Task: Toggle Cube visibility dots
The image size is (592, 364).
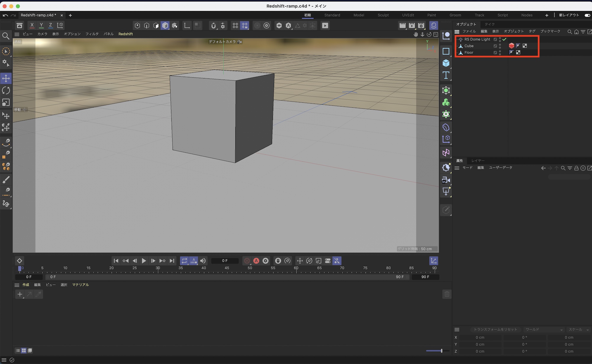Action: (500, 46)
